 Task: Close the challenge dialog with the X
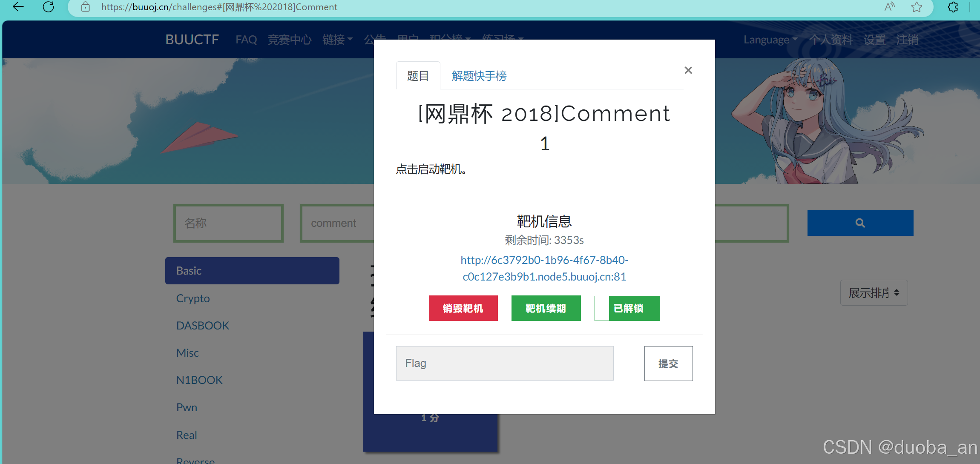(688, 70)
